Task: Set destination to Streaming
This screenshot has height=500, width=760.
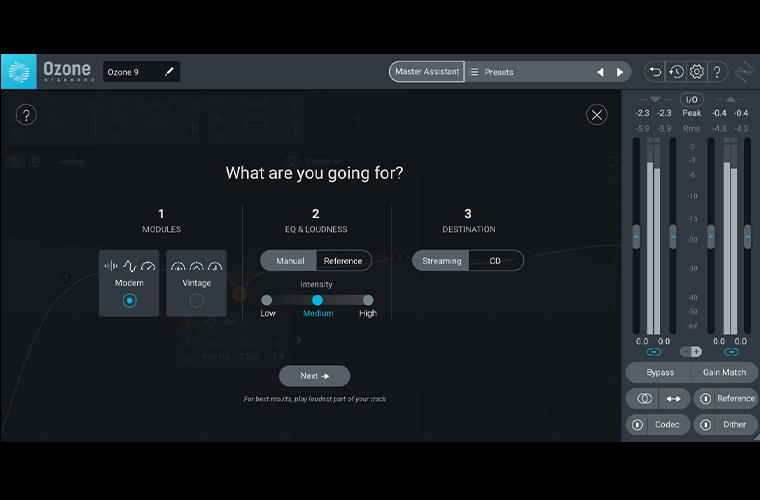Action: (441, 261)
